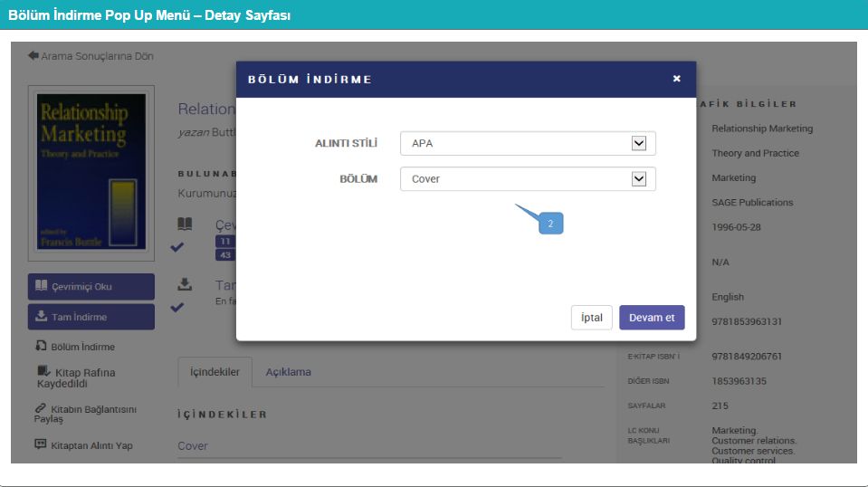Click the Marketing subject value
This screenshot has width=868, height=487.
coord(733,177)
